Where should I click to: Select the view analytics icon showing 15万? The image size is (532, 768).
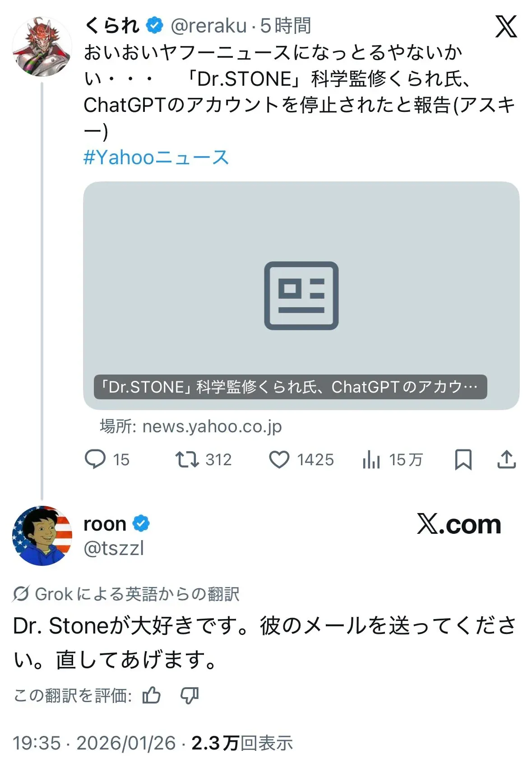point(372,459)
